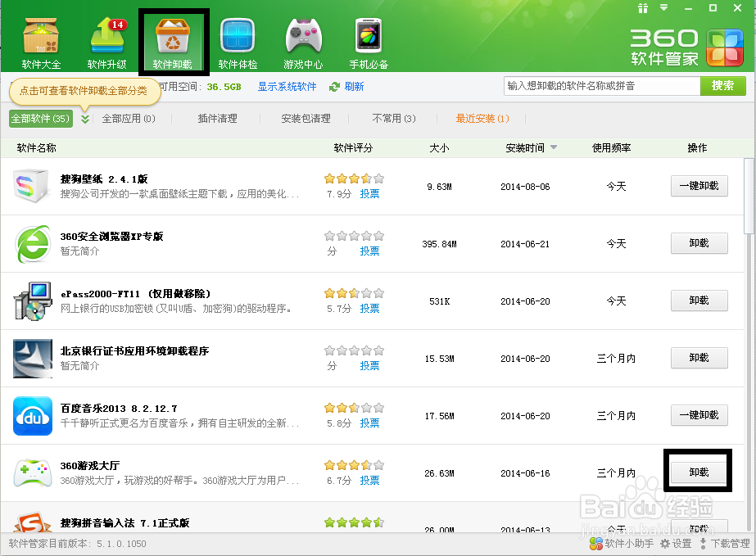Click the 搜狗壁纸 app icon
This screenshot has height=556, width=756.
click(x=32, y=186)
